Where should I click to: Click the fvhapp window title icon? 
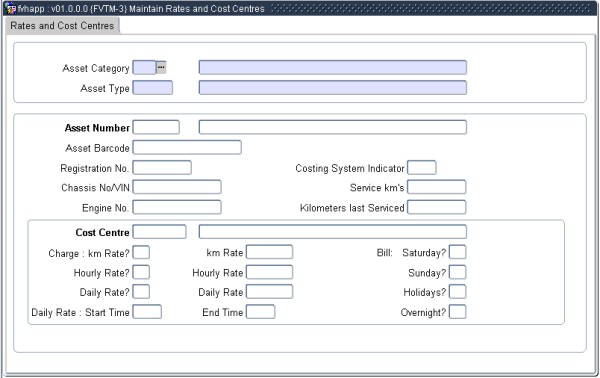click(11, 8)
